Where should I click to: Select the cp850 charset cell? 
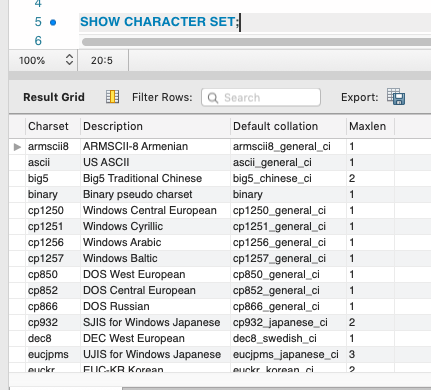point(53,274)
